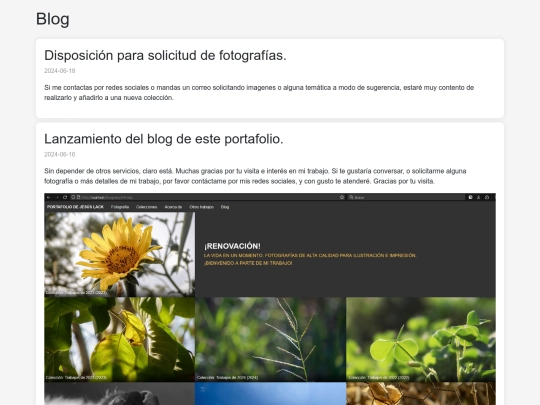The width and height of the screenshot is (540, 405).
Task: Click the date 2024-06-16
Action: tap(60, 154)
